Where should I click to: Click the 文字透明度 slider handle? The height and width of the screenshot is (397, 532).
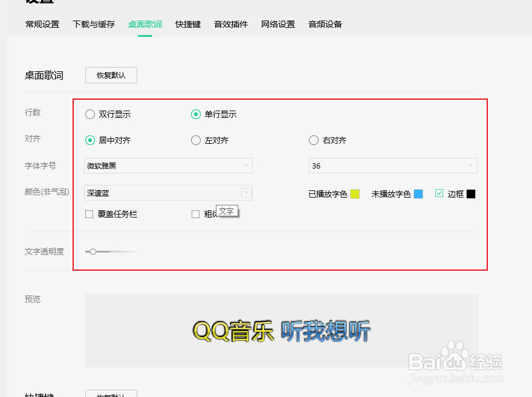point(93,251)
